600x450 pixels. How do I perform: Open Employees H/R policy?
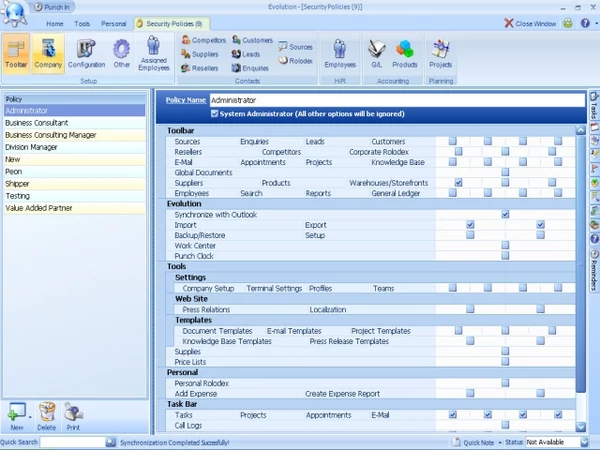[340, 53]
